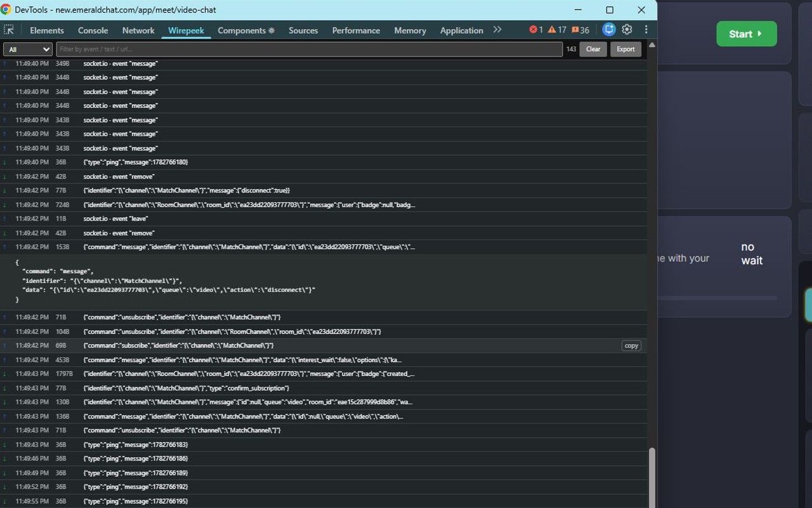Screen dimensions: 812x508
Task: Select the Wirepeek tab
Action: 186,30
